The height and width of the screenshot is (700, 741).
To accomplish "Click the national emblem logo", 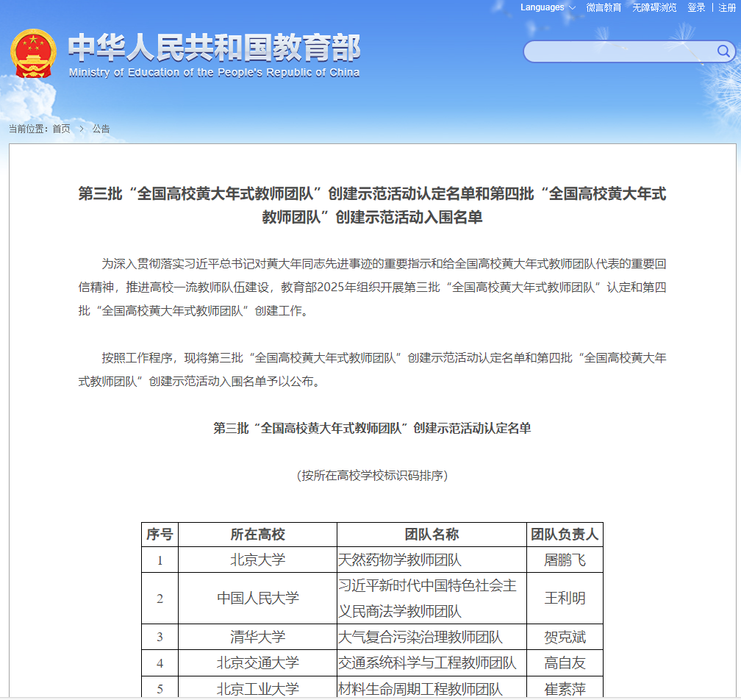I will click(33, 54).
